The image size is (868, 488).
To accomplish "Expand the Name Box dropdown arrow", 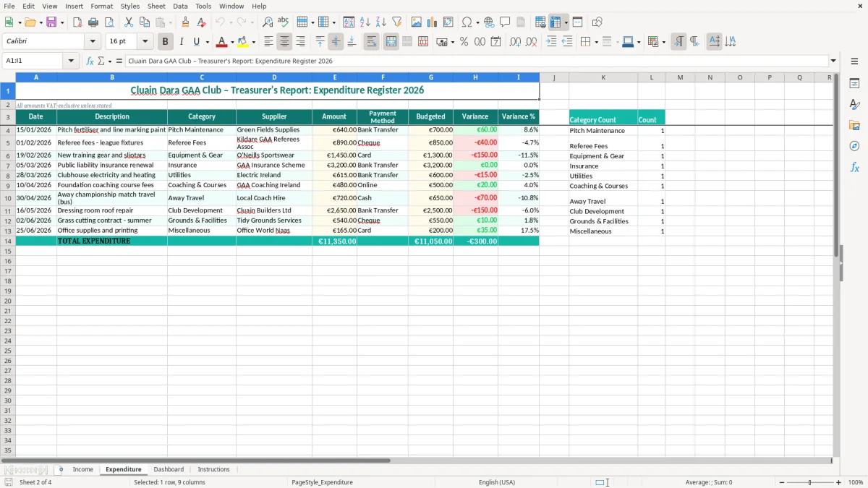I will pyautogui.click(x=72, y=61).
